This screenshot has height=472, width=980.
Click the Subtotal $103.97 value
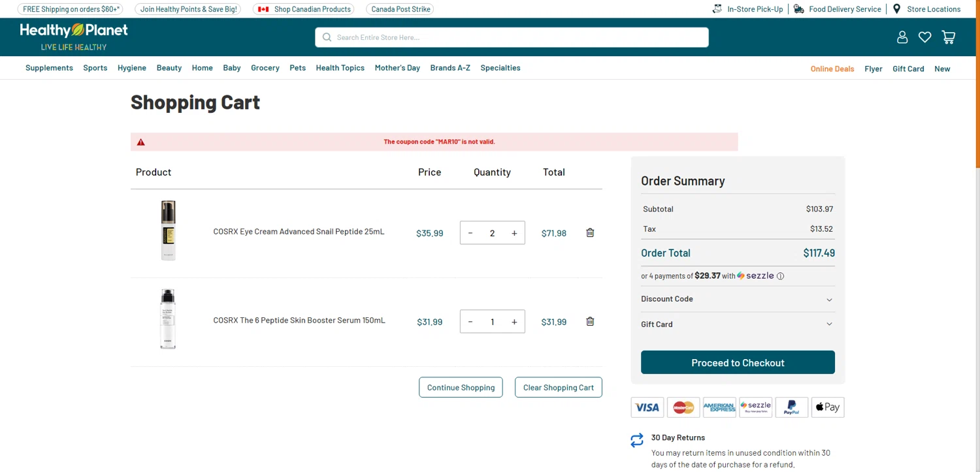click(819, 210)
